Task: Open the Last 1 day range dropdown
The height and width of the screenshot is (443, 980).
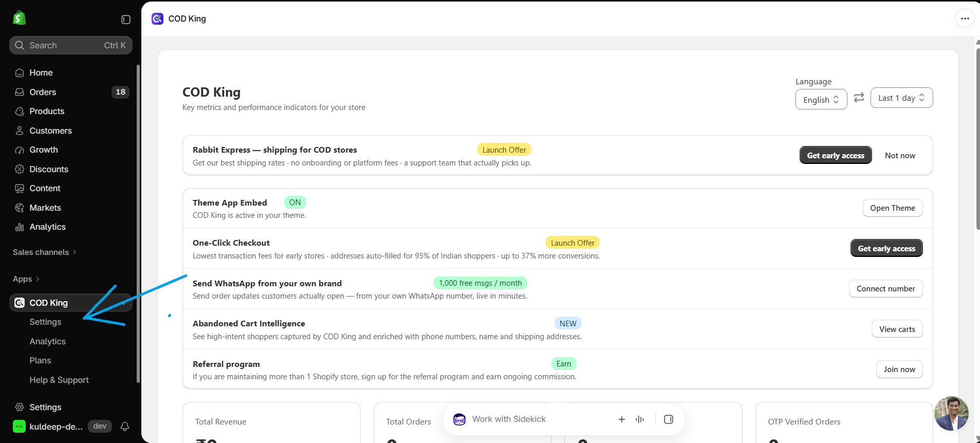Action: [901, 98]
